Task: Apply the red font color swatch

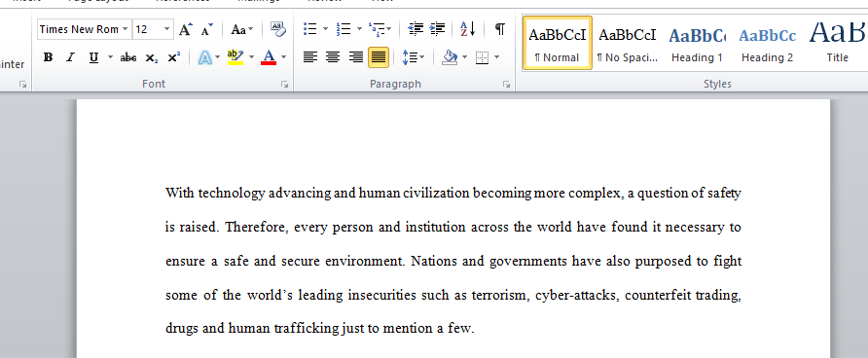Action: [x=269, y=57]
